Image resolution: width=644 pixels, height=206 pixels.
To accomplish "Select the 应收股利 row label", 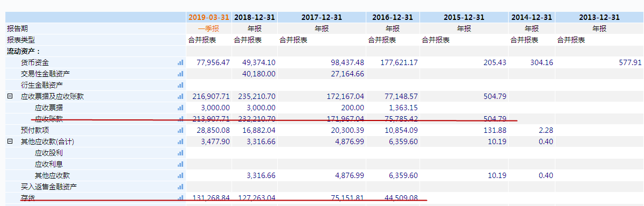I will point(49,153).
